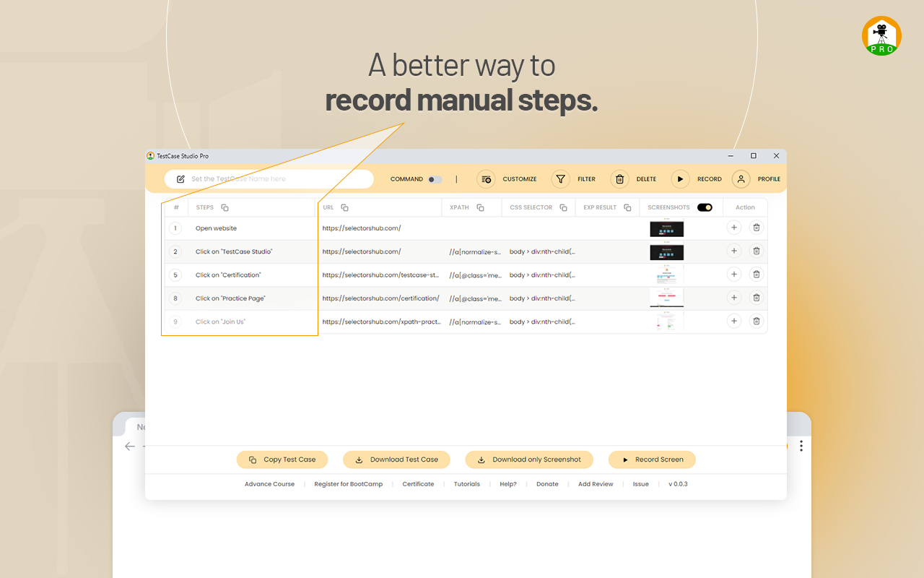Copy the STEPS column contents
The image size is (924, 578).
[x=224, y=207]
